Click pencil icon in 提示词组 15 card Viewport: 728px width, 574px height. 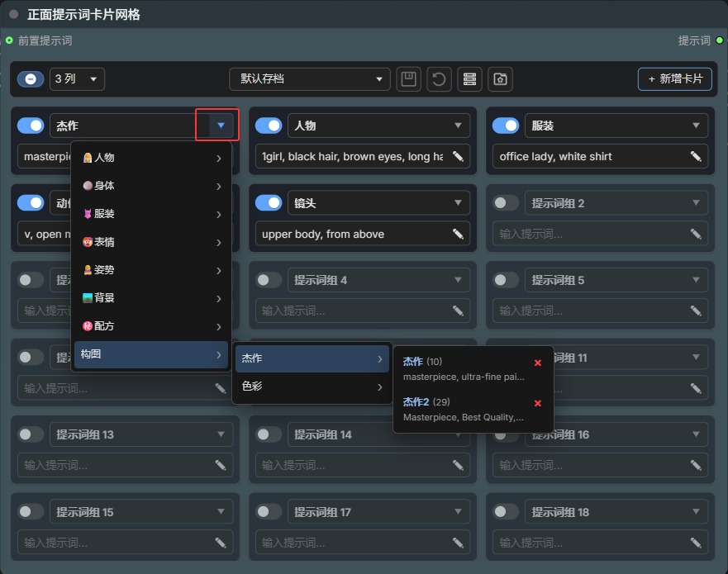(221, 543)
